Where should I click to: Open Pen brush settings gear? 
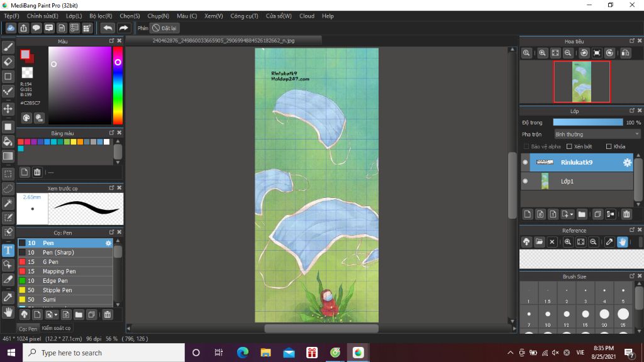[x=108, y=243]
